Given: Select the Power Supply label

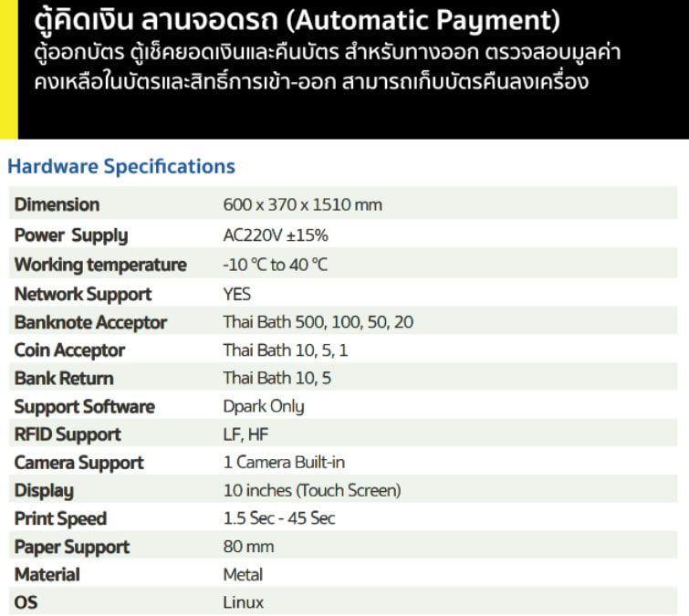Looking at the screenshot, I should [71, 235].
